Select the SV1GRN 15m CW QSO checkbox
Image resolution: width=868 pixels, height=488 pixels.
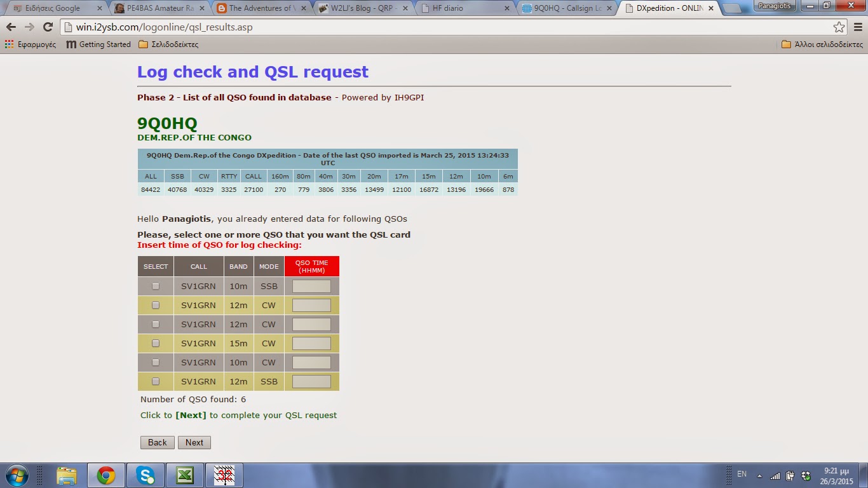click(155, 343)
